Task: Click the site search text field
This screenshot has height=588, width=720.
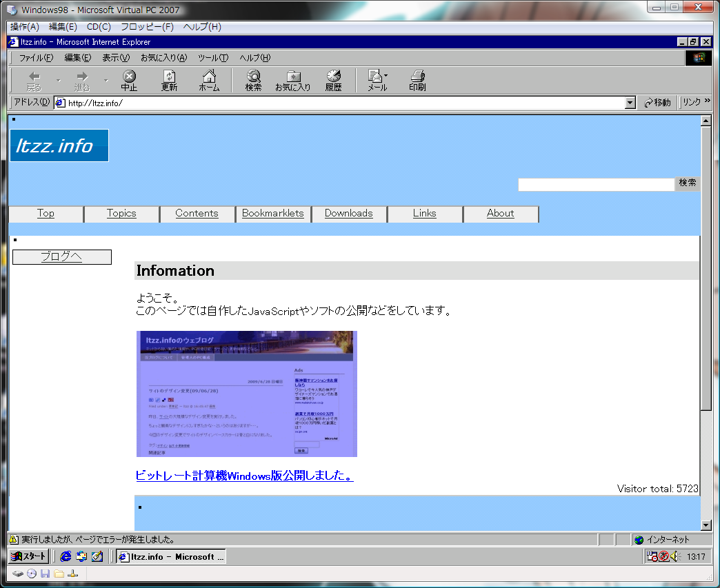Action: click(x=596, y=185)
